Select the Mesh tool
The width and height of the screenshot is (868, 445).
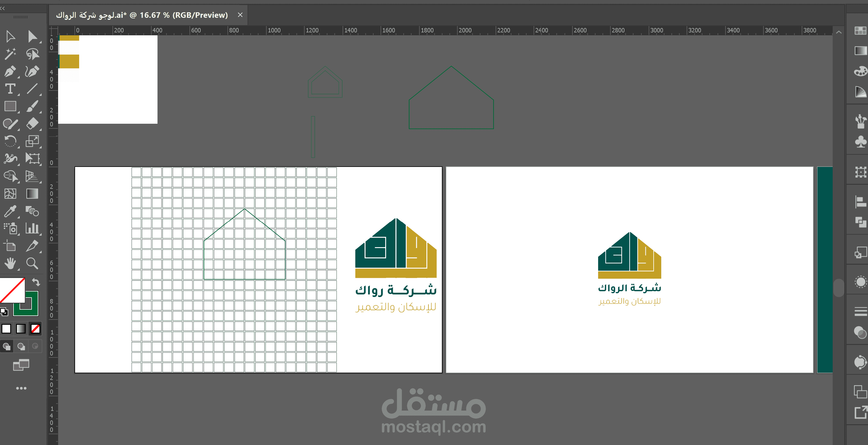[10, 193]
